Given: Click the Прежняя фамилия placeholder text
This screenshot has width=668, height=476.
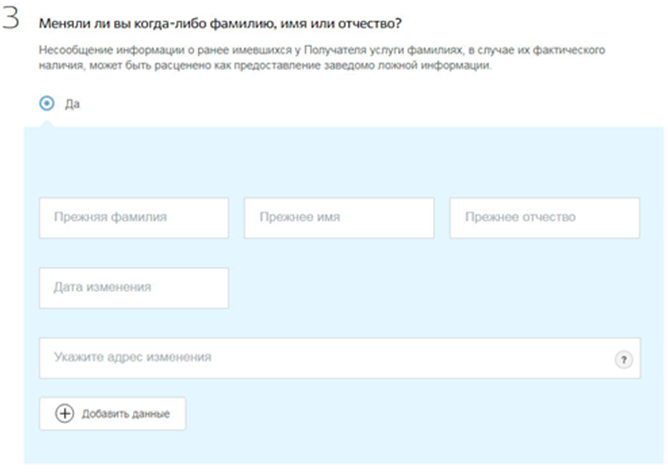Looking at the screenshot, I should (x=110, y=217).
